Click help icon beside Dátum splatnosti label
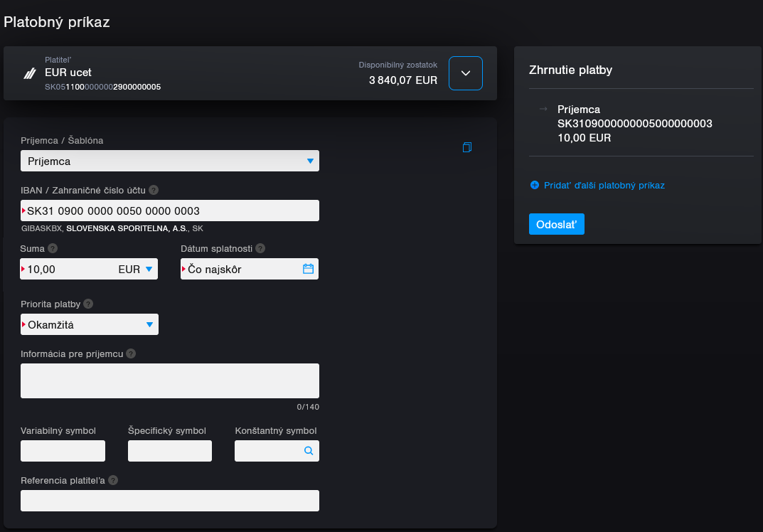Viewport: 763px width, 532px height. (260, 248)
